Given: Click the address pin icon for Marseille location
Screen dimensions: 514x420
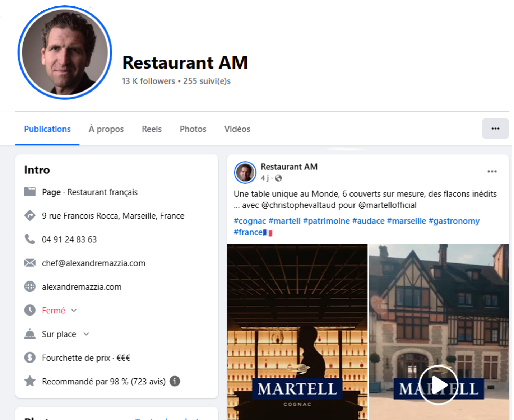Looking at the screenshot, I should (30, 216).
